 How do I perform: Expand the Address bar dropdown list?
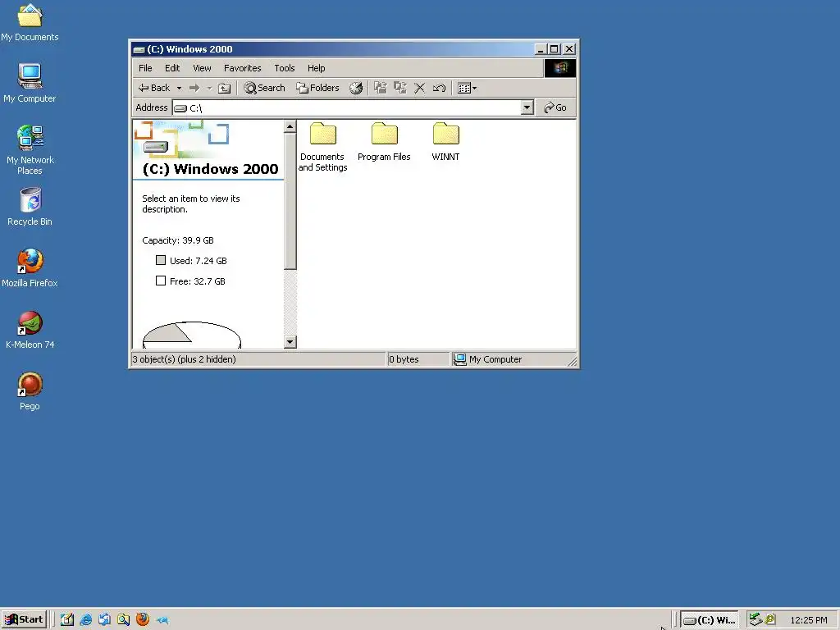click(527, 107)
